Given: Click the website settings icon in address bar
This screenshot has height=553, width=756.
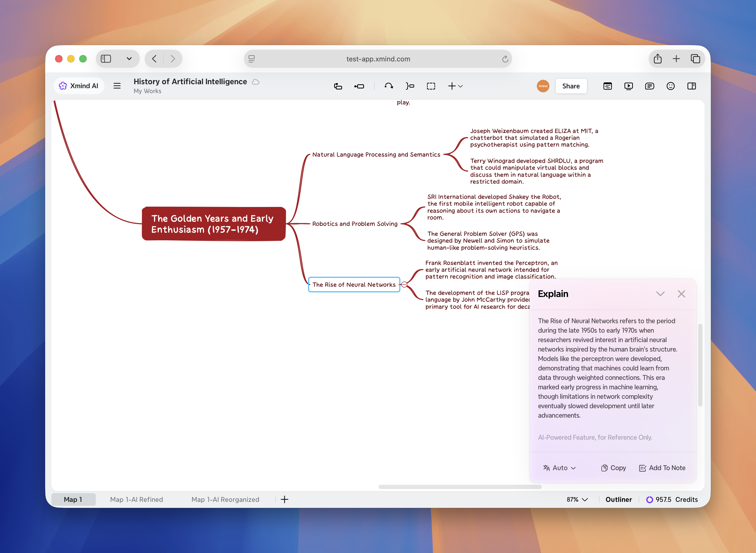Looking at the screenshot, I should point(251,59).
